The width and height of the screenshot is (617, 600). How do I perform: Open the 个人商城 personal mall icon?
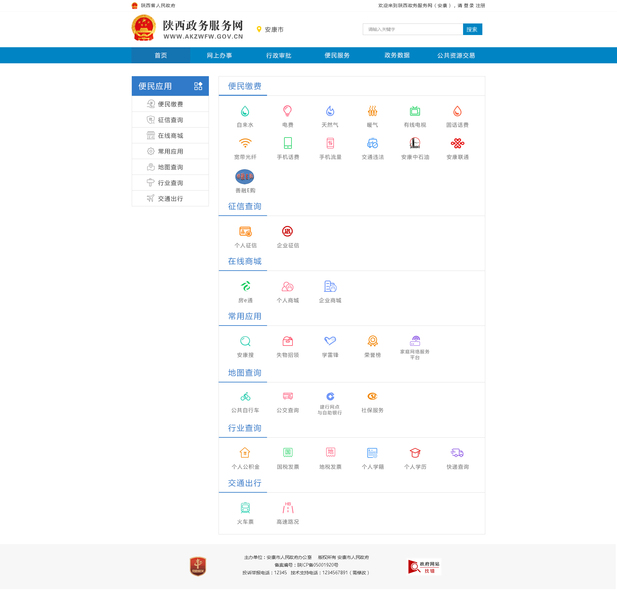point(288,286)
